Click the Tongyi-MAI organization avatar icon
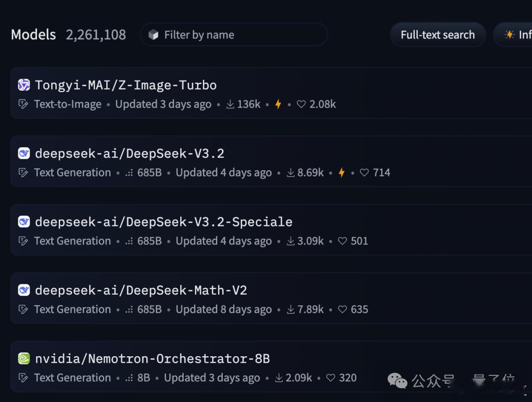The width and height of the screenshot is (532, 402). (24, 85)
